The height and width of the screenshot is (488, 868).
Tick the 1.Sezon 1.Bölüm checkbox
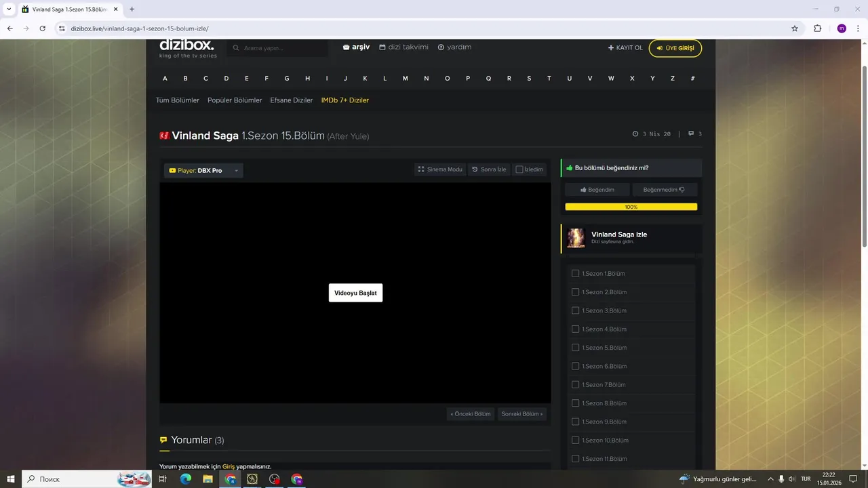pyautogui.click(x=575, y=273)
